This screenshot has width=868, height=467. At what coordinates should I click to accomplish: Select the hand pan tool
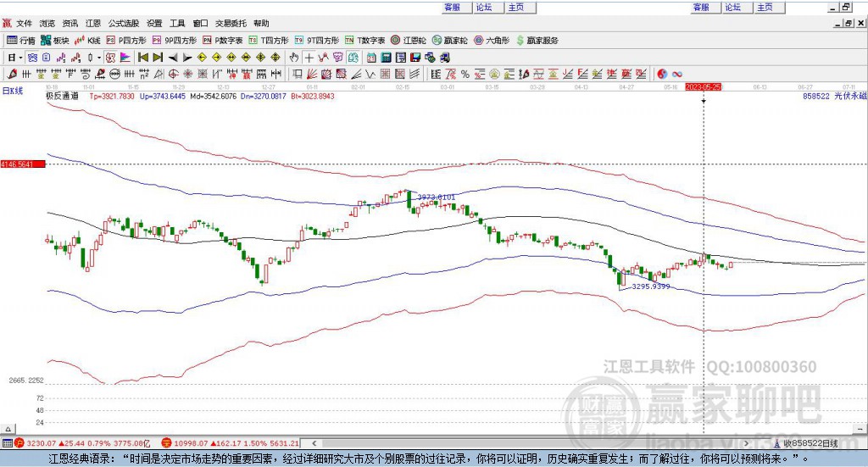tap(294, 58)
